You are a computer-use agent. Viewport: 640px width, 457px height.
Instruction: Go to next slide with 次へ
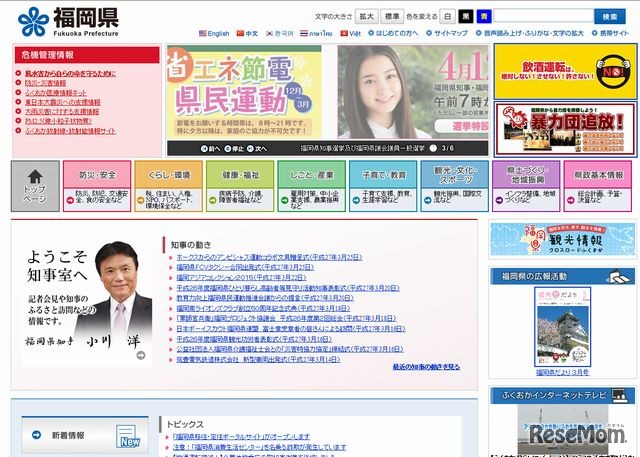(257, 149)
